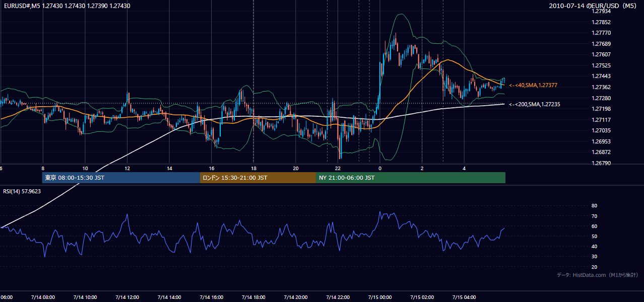Click bottom time label 7/15 04:00
This screenshot has height=302, width=644.
[465, 297]
